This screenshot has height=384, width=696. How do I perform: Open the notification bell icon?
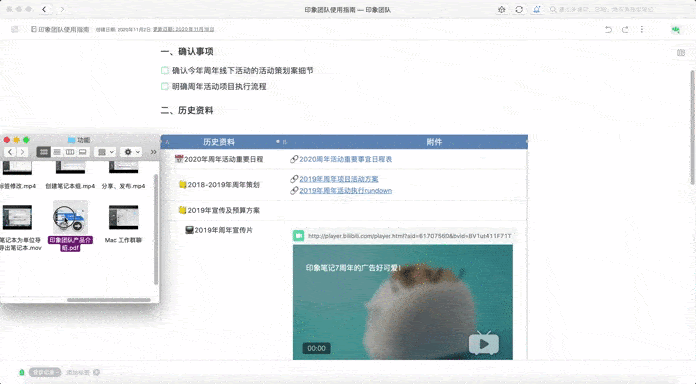click(x=537, y=9)
